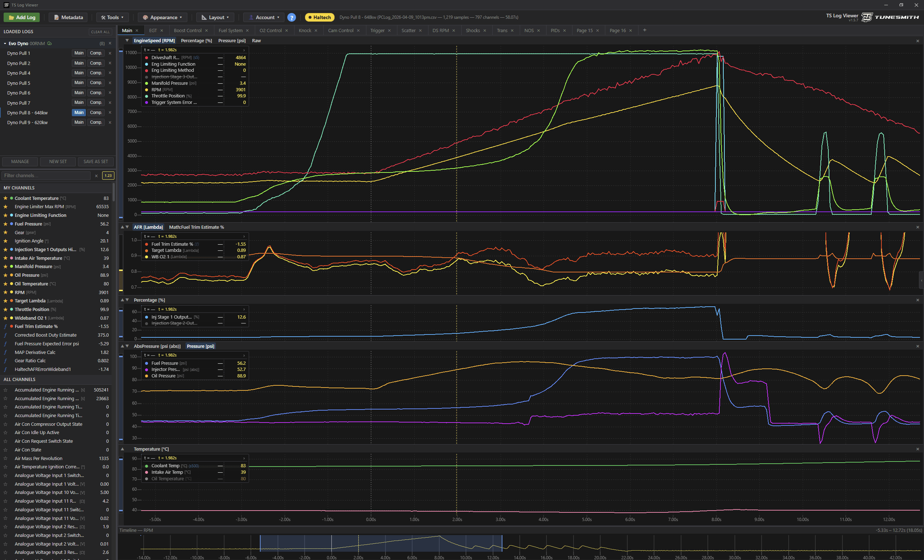Select the Pressure [psi] axis tab in top graph
The height and width of the screenshot is (560, 924).
[x=232, y=41]
